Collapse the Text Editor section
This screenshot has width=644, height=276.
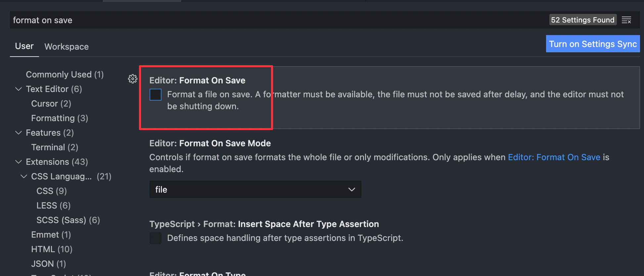(x=19, y=89)
